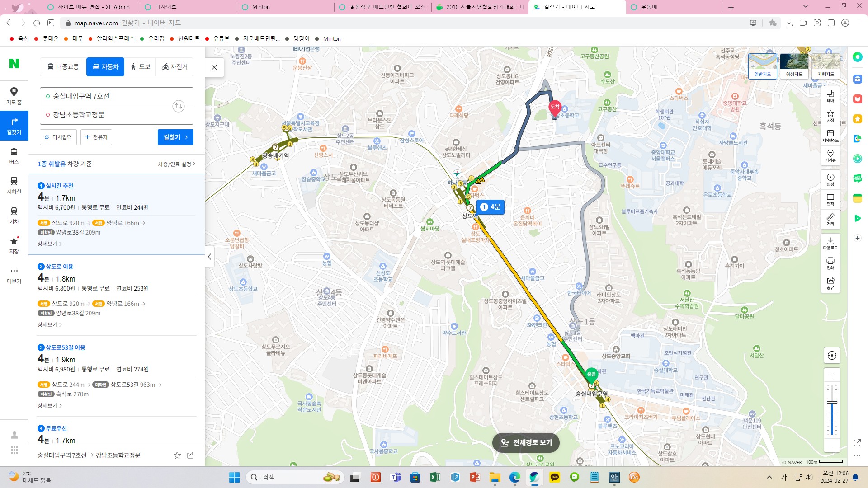Select the 거리 ruler distance tool
Screen dimensions: 868x488
(x=830, y=219)
